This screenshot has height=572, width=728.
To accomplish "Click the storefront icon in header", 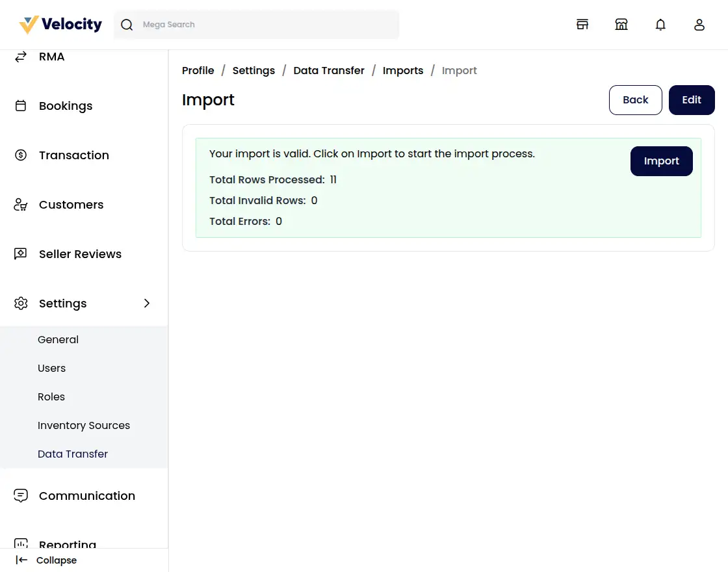I will 582,25.
